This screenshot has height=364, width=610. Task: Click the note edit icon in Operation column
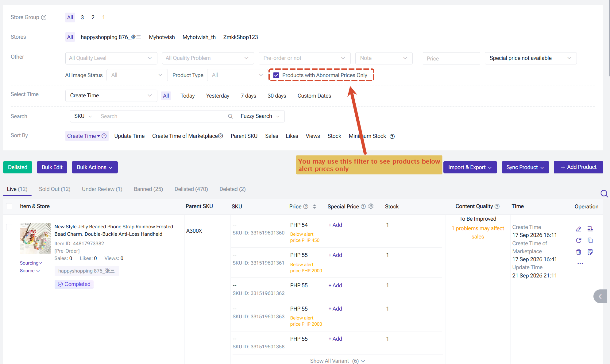(x=590, y=252)
